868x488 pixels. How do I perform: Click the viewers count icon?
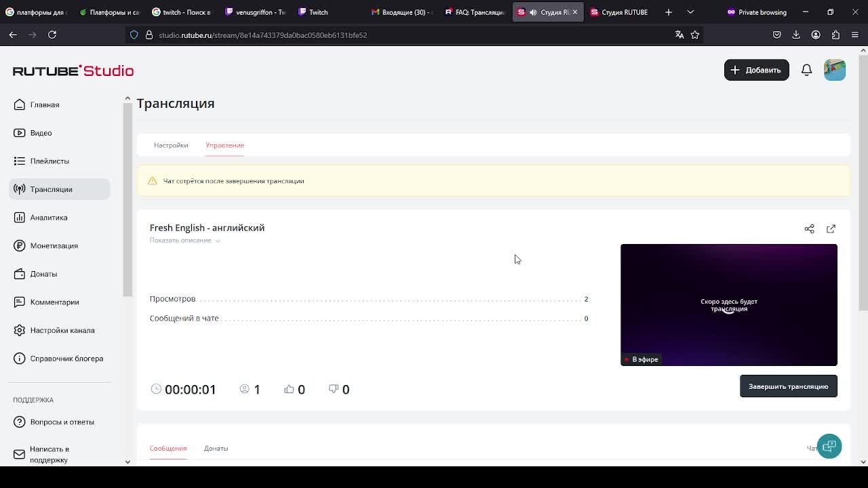click(x=245, y=389)
